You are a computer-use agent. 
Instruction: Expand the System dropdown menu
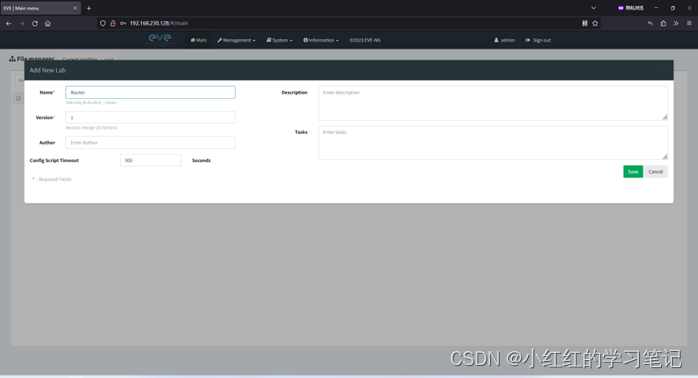pos(280,40)
